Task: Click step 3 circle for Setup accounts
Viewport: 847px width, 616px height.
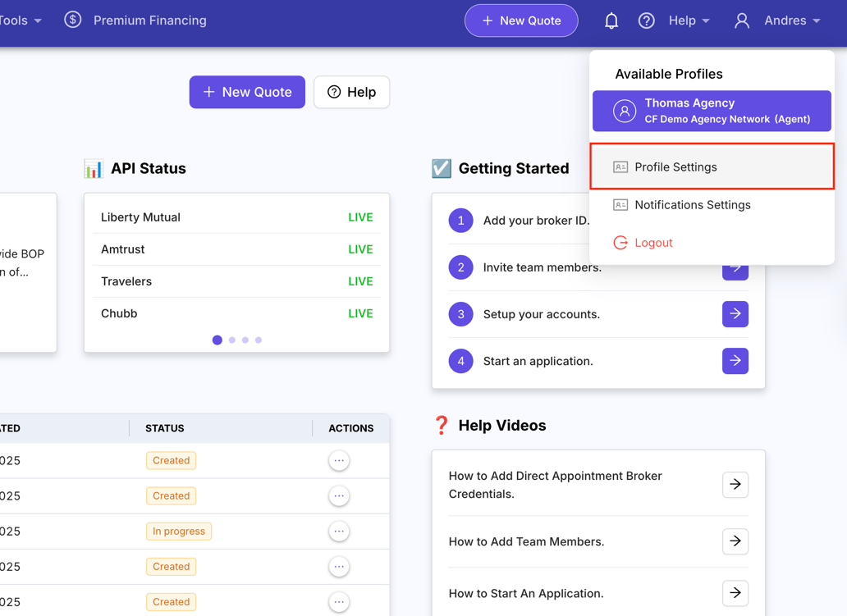Action: [x=460, y=314]
